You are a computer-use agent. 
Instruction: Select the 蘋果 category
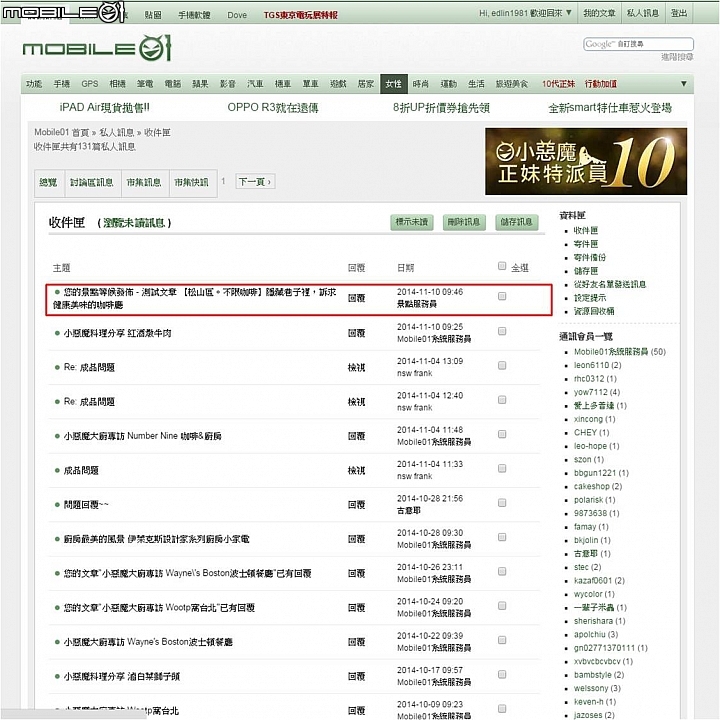click(200, 84)
